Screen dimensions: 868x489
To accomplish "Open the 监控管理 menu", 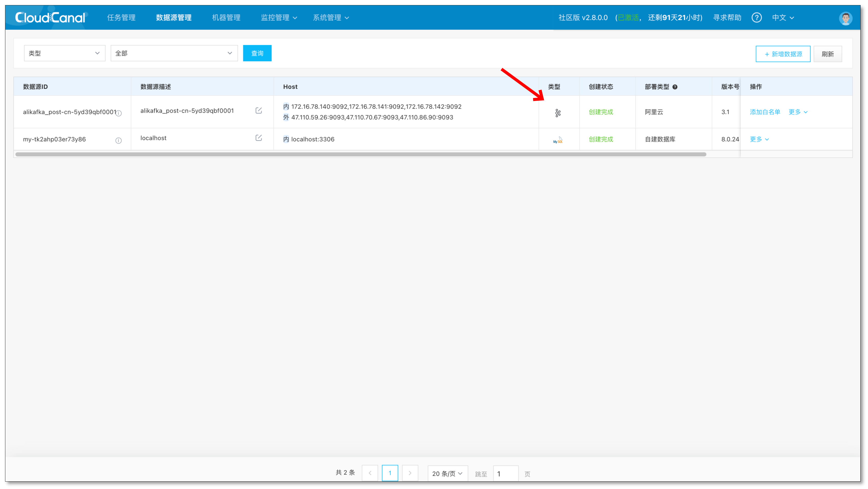I will click(x=279, y=18).
